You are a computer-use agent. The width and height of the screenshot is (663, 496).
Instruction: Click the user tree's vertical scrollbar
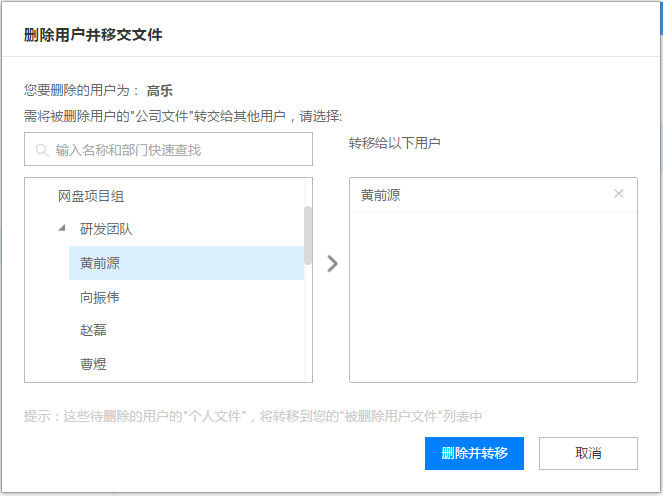coord(308,237)
